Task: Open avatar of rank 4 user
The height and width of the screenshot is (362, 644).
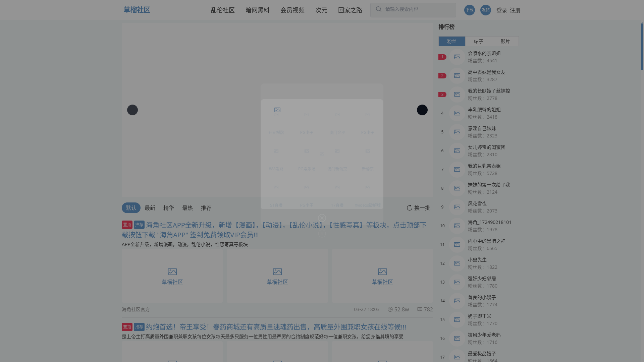Action: [x=457, y=113]
